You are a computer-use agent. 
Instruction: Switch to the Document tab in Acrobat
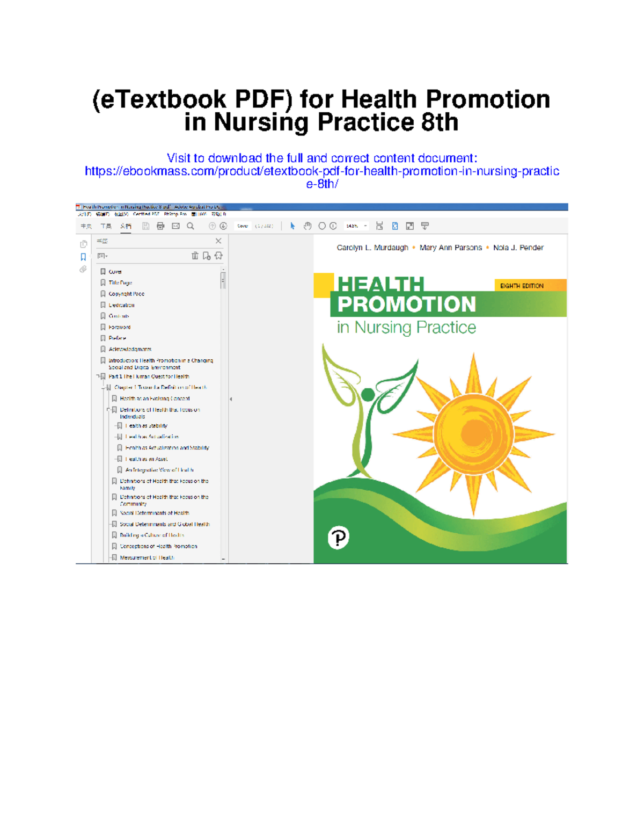coord(126,226)
